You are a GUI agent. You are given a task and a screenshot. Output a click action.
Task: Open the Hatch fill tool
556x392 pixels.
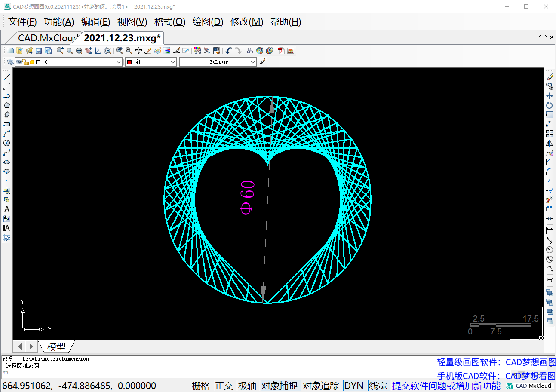(x=7, y=238)
